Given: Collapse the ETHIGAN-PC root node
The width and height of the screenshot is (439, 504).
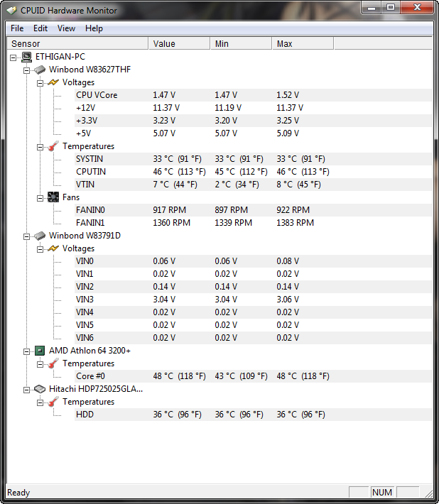Looking at the screenshot, I should point(13,58).
